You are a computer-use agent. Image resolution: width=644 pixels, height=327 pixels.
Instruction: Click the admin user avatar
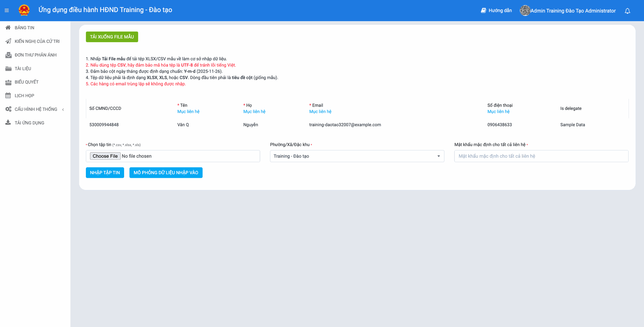click(x=525, y=11)
